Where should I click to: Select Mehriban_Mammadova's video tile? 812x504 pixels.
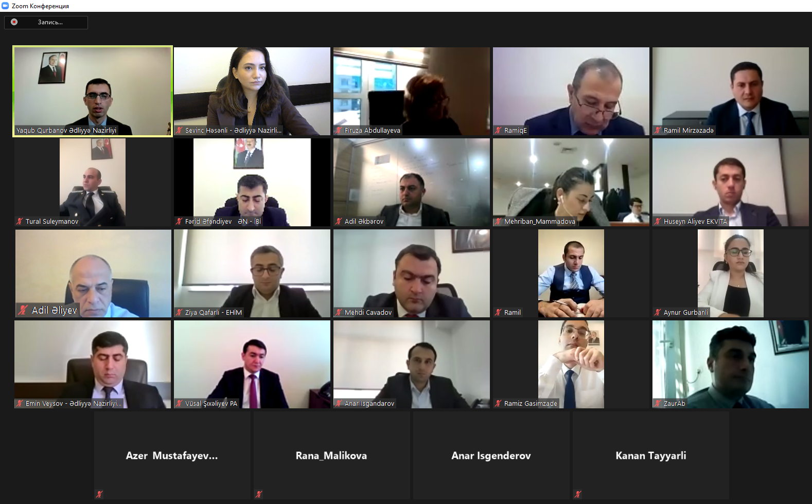coord(571,182)
